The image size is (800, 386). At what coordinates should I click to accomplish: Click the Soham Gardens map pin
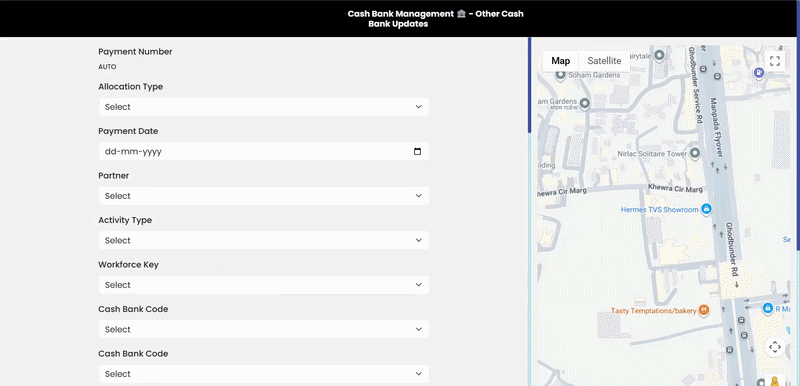coord(560,75)
